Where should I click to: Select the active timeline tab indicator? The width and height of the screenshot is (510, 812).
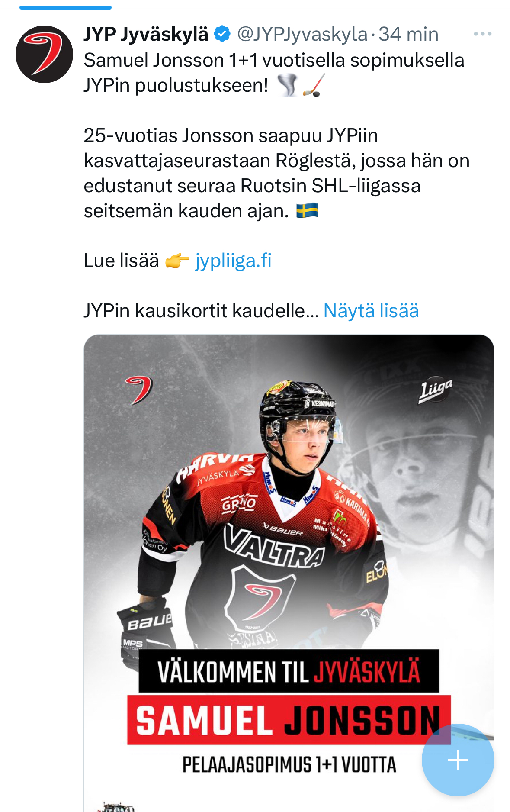point(65,7)
